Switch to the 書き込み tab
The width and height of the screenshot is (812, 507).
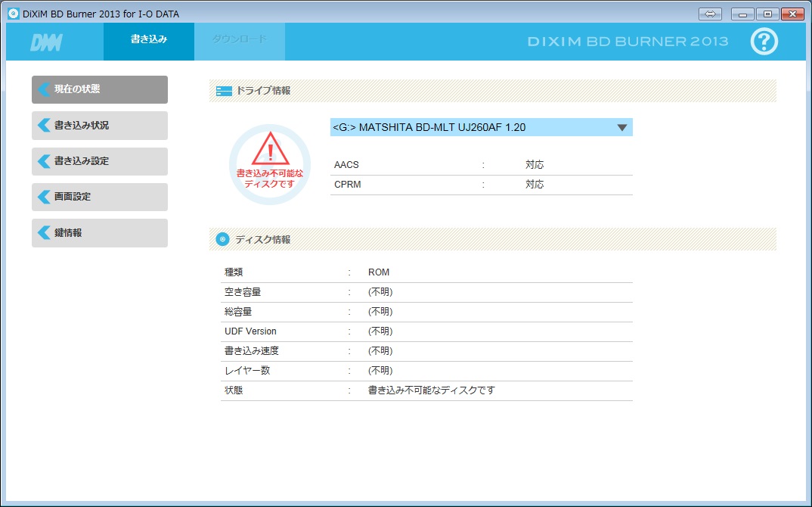149,42
